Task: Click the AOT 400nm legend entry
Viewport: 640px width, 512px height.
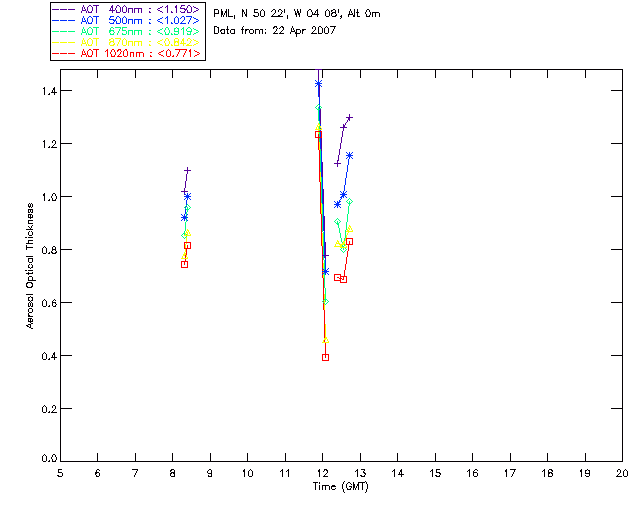Action: pyautogui.click(x=126, y=9)
